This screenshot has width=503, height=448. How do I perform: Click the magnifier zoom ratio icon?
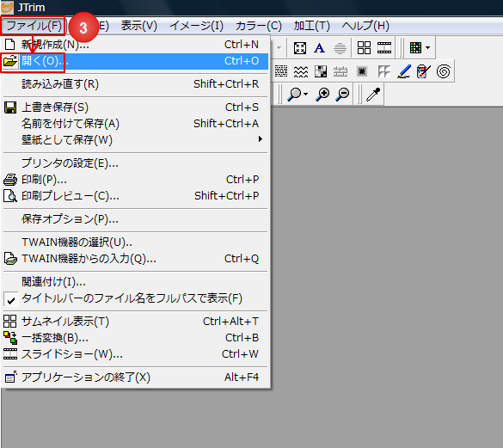click(x=294, y=95)
